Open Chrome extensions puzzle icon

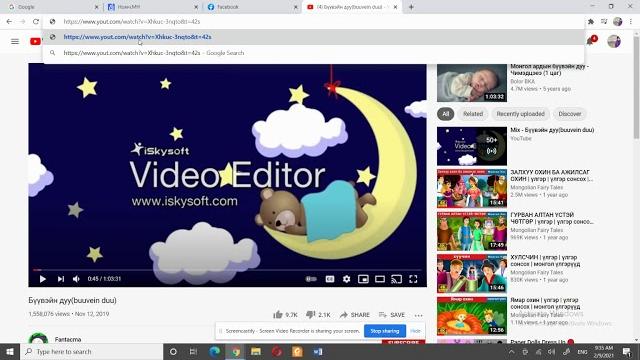coord(591,22)
